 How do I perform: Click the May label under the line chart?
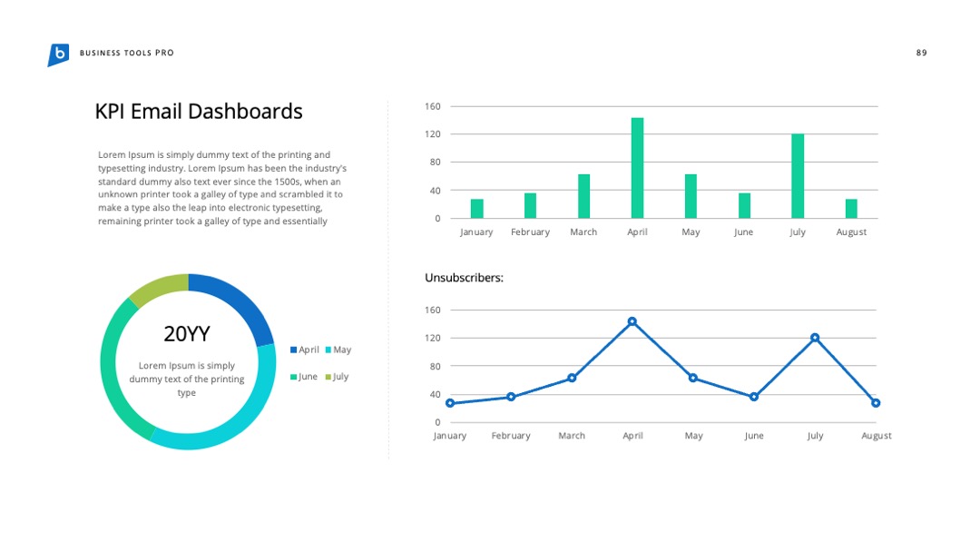(693, 436)
